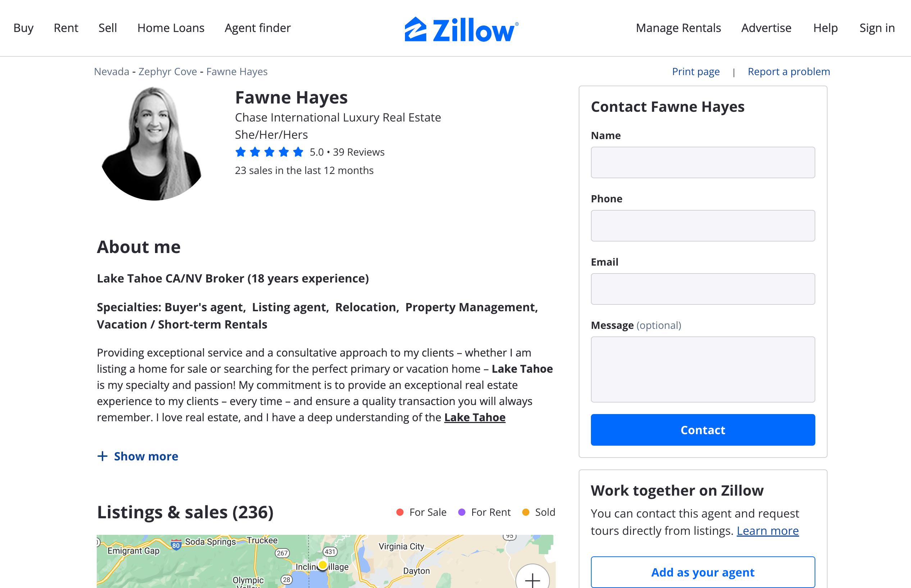Click the orange Sold legend dot

(x=525, y=512)
